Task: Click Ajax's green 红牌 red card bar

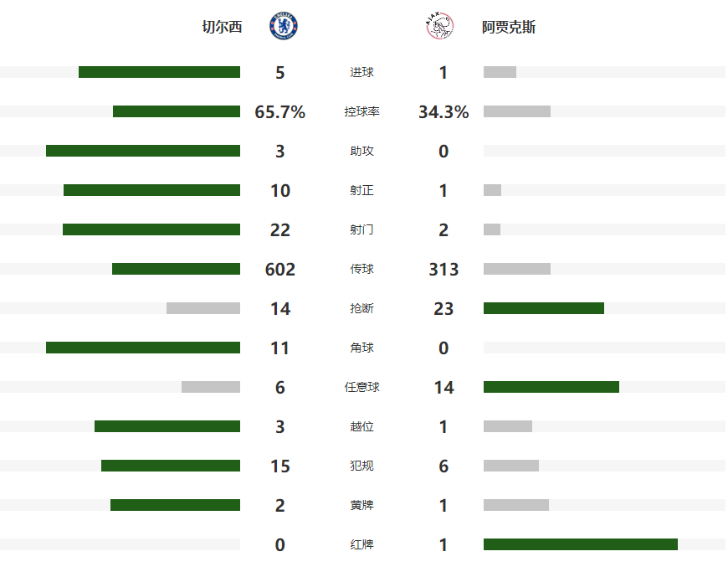Action: click(x=581, y=544)
